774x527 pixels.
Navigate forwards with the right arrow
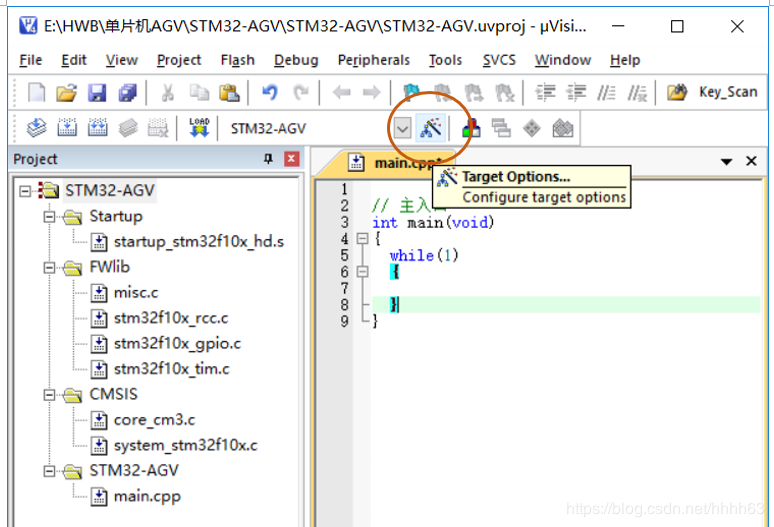pos(372,92)
